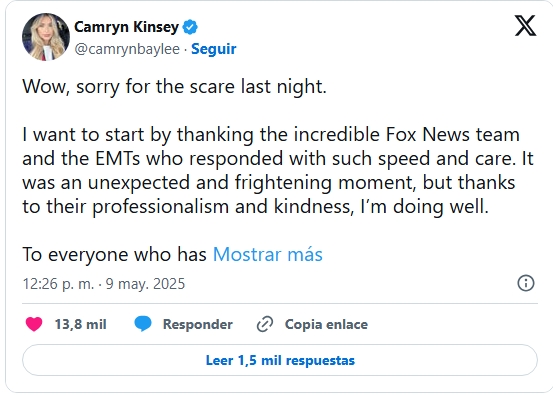
Task: Click the "To everyone who has" text
Action: point(114,254)
